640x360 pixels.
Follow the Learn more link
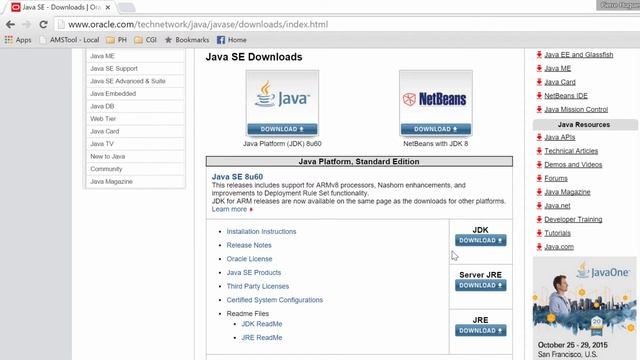pos(230,209)
